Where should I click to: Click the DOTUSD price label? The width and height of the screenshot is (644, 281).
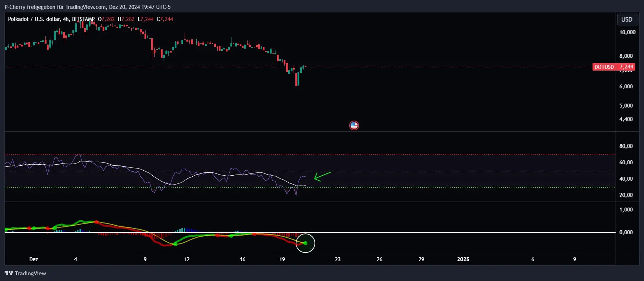pos(604,67)
